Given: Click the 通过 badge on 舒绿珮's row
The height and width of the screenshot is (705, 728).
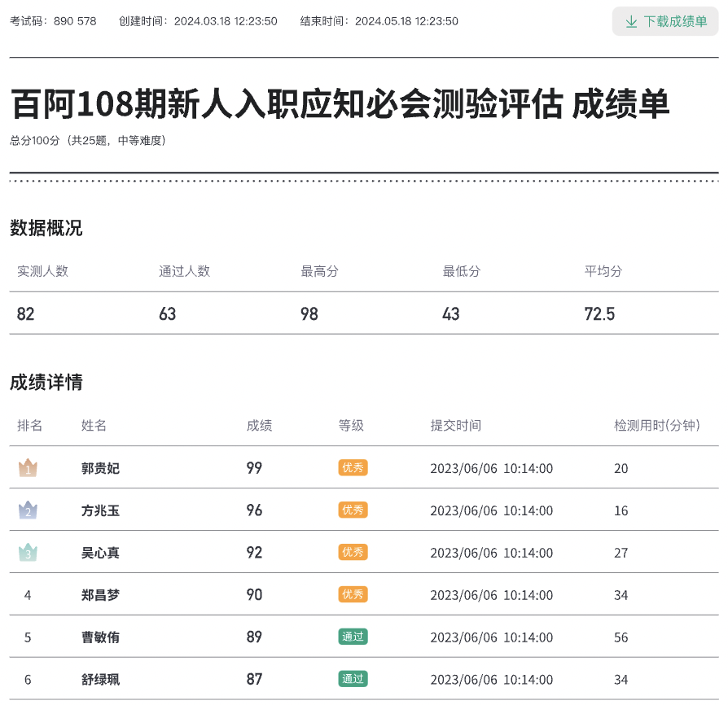Looking at the screenshot, I should point(353,680).
